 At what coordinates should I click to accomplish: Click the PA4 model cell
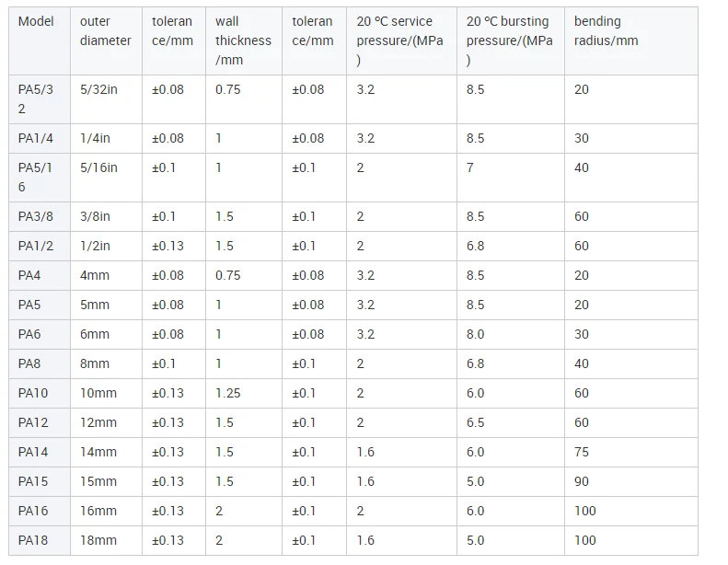click(x=29, y=275)
